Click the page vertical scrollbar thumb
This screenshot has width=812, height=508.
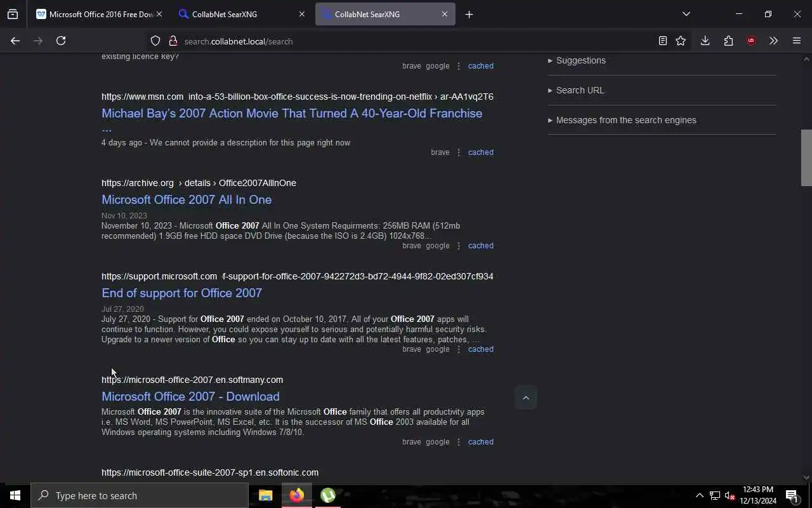(806, 157)
